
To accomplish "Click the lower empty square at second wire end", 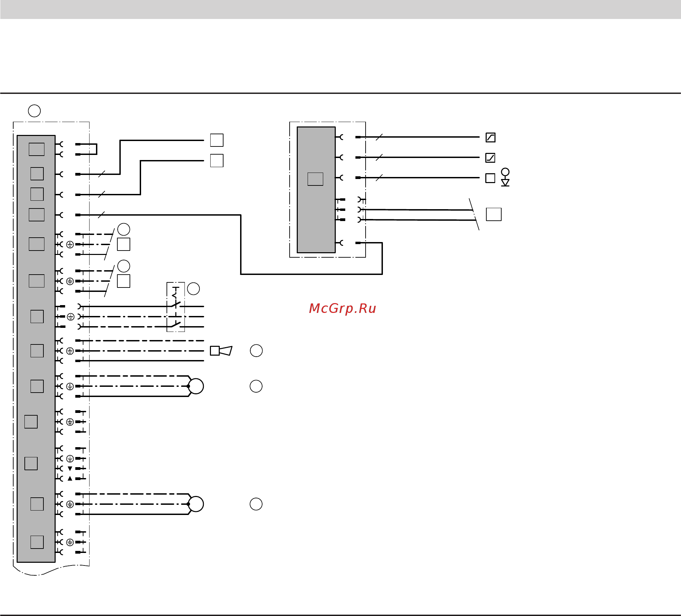I will click(217, 160).
